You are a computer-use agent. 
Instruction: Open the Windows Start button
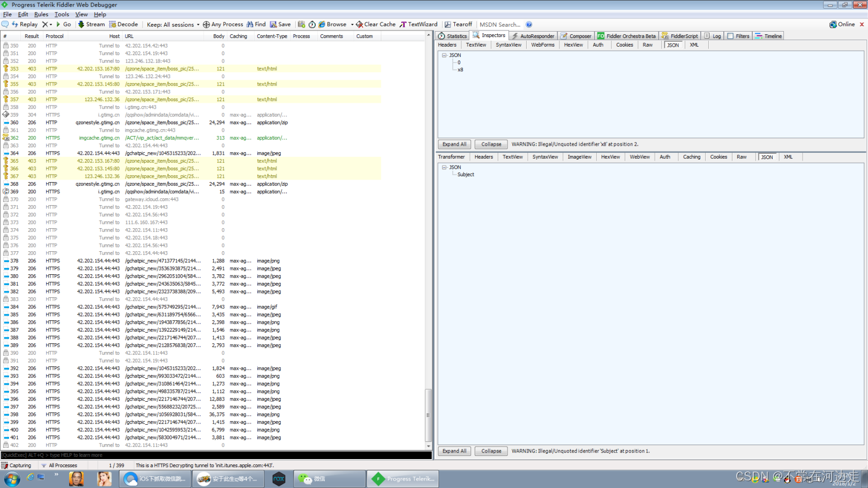11,479
